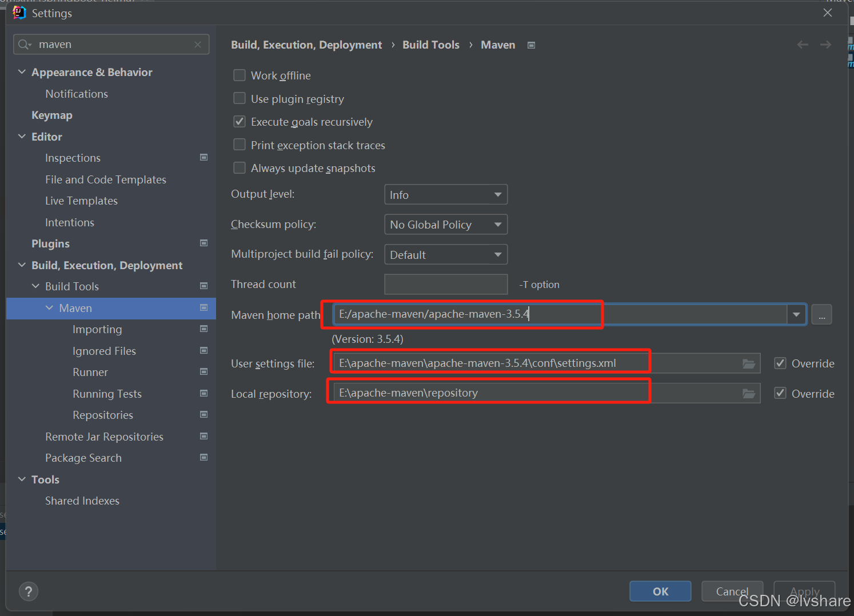Go forward with the right arrow
Screen dimensions: 854x616
coord(825,45)
